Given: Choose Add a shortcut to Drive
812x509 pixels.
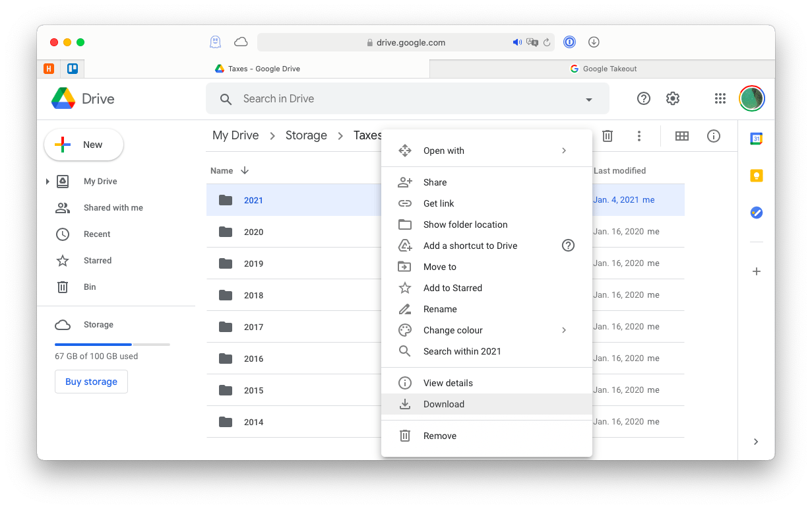Looking at the screenshot, I should coord(487,246).
